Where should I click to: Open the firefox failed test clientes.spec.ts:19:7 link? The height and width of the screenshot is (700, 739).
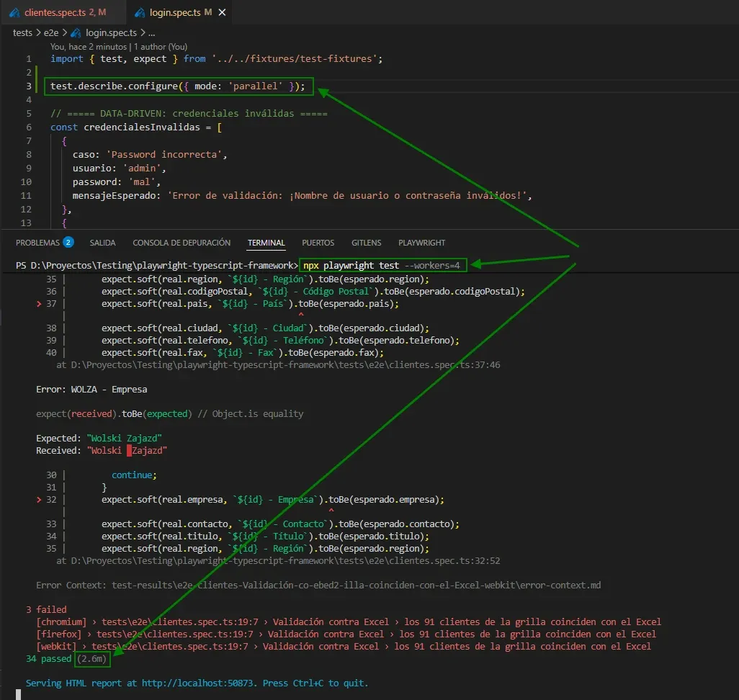point(175,634)
